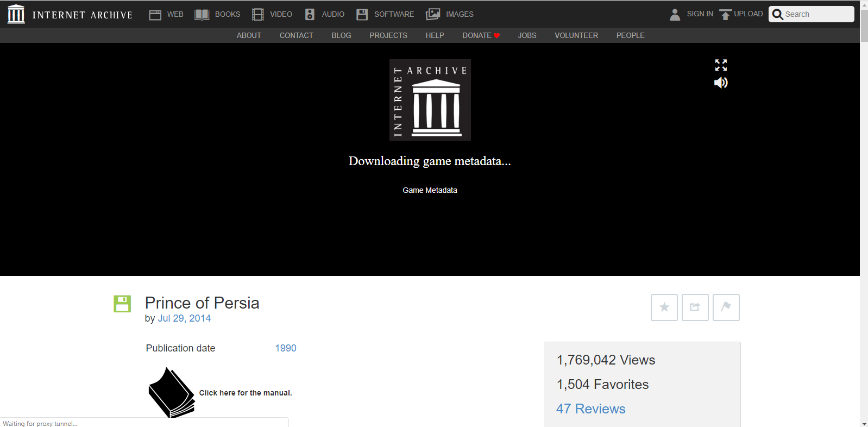Open the Audio navigation label
Screen dimensions: 868x427
333,15
